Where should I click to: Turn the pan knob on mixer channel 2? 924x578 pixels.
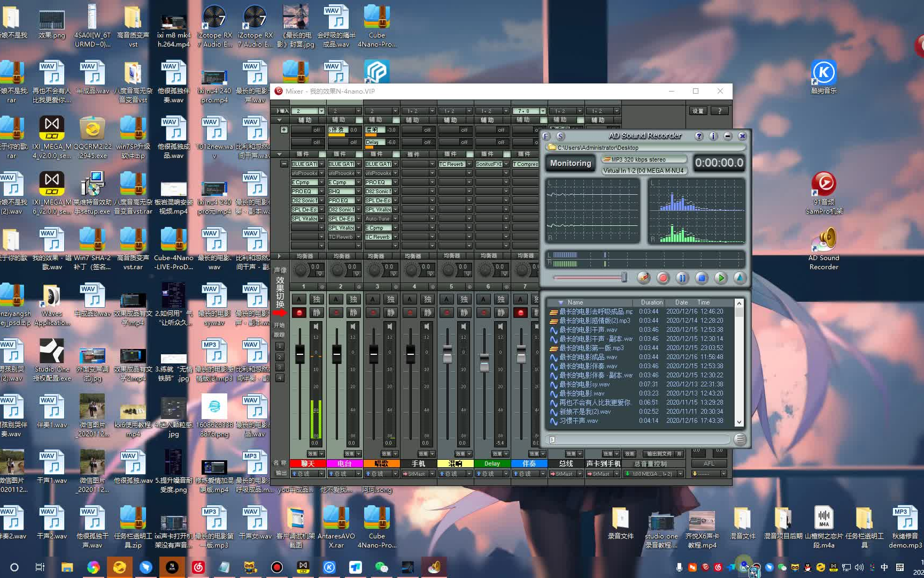click(338, 270)
